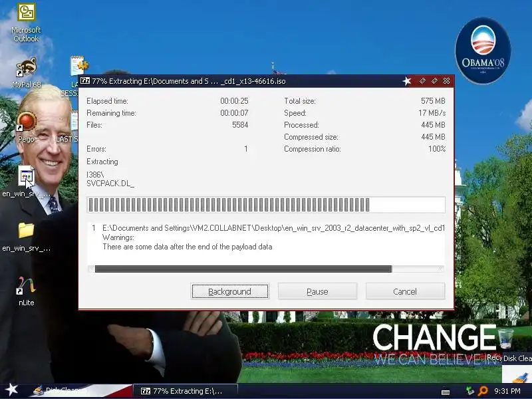This screenshot has height=399, width=532.
Task: Open Microsoft Outlook desktop icon
Action: point(26,13)
